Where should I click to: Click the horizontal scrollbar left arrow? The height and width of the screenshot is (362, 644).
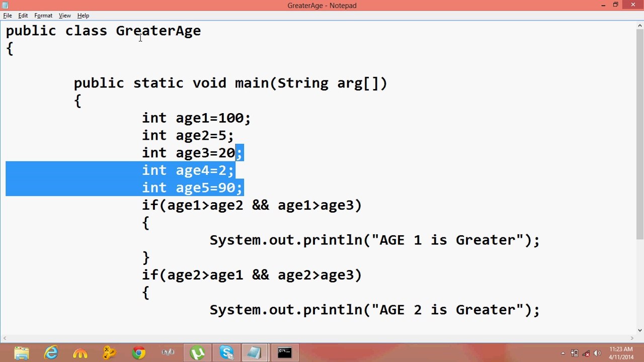pyautogui.click(x=5, y=338)
